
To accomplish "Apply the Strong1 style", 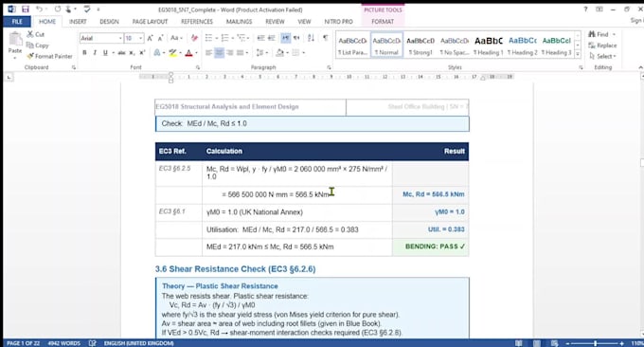I will (420, 46).
